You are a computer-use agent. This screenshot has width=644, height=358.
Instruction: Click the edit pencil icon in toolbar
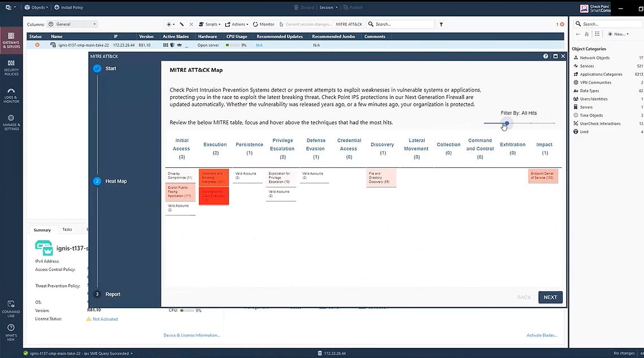181,24
